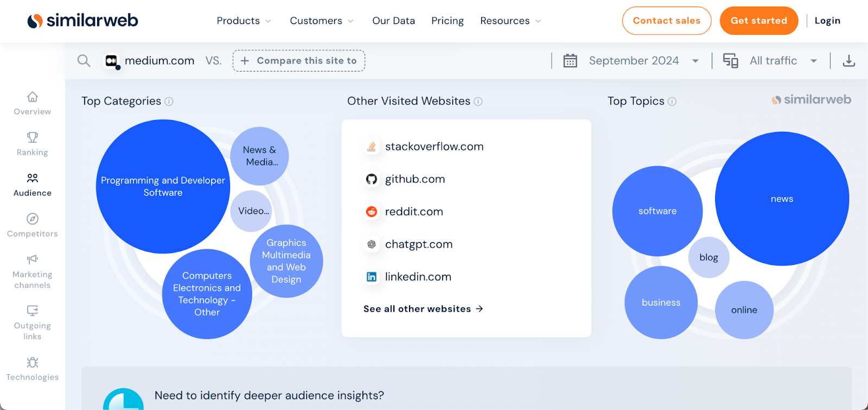
Task: Click the medium.com favicon icon
Action: click(x=112, y=61)
